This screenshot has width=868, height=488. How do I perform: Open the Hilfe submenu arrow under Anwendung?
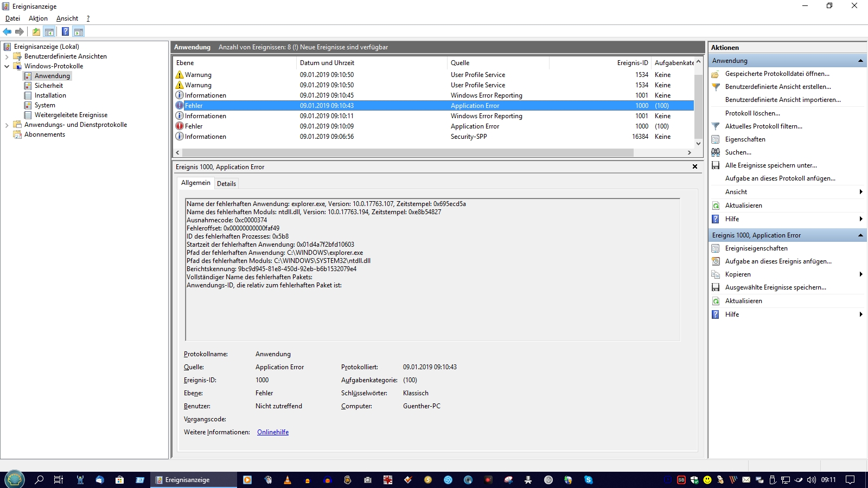coord(861,219)
